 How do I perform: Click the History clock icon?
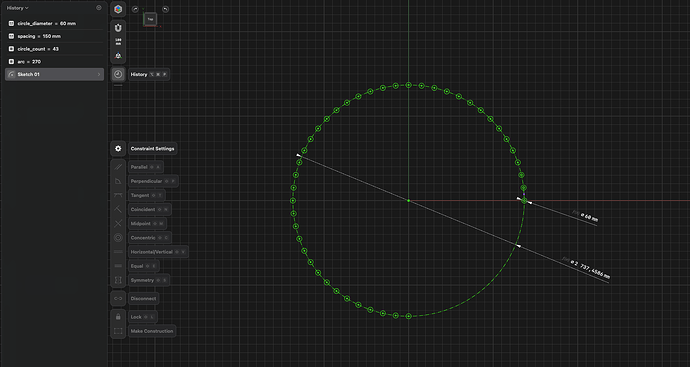coord(118,74)
